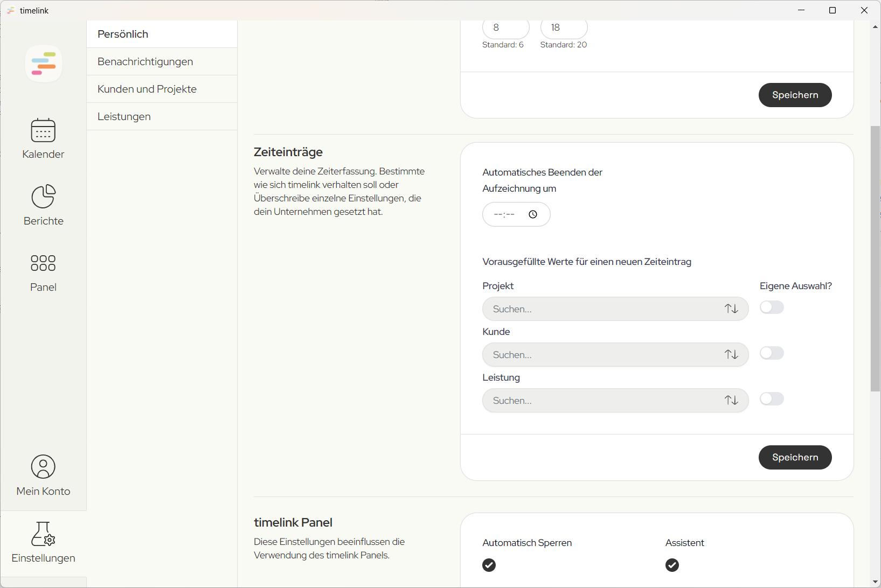The image size is (881, 588).
Task: Click the upper Speichern button
Action: (795, 95)
